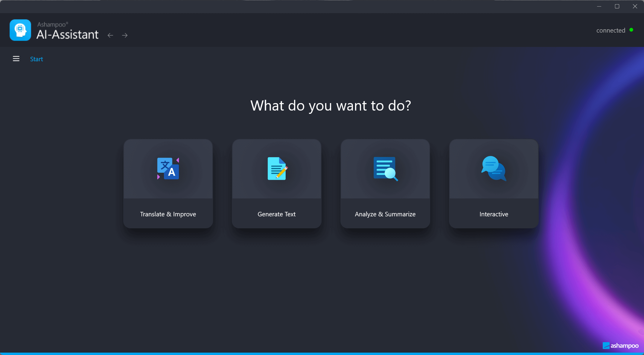Click the Ashampoo logo in the corner
The width and height of the screenshot is (644, 355).
(x=621, y=346)
